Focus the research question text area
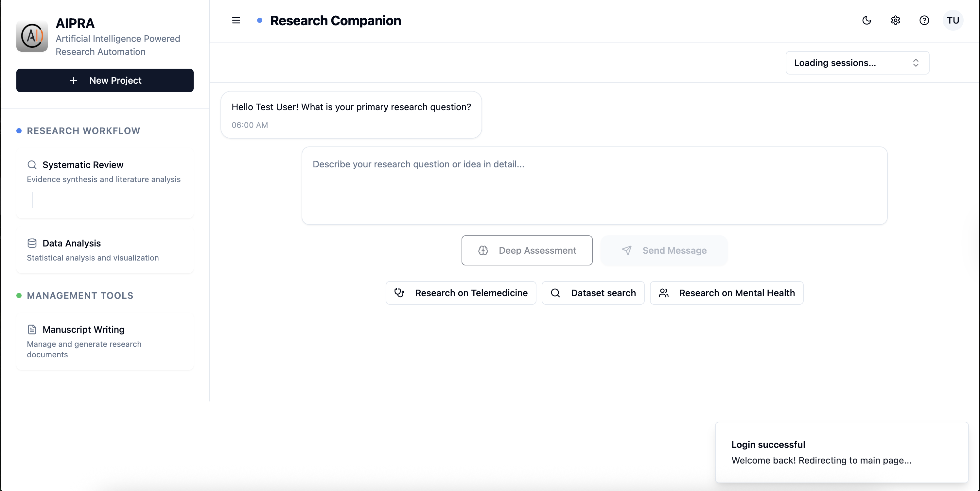The image size is (980, 491). (594, 186)
